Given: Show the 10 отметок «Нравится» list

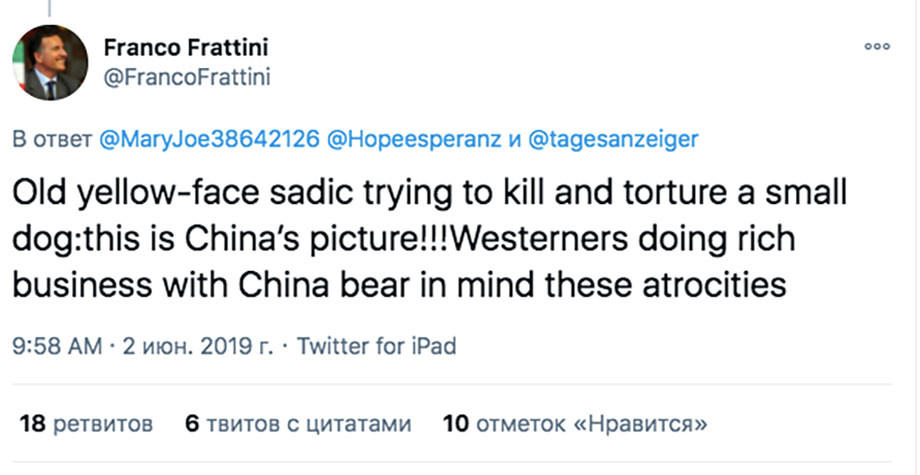Looking at the screenshot, I should click(x=575, y=423).
